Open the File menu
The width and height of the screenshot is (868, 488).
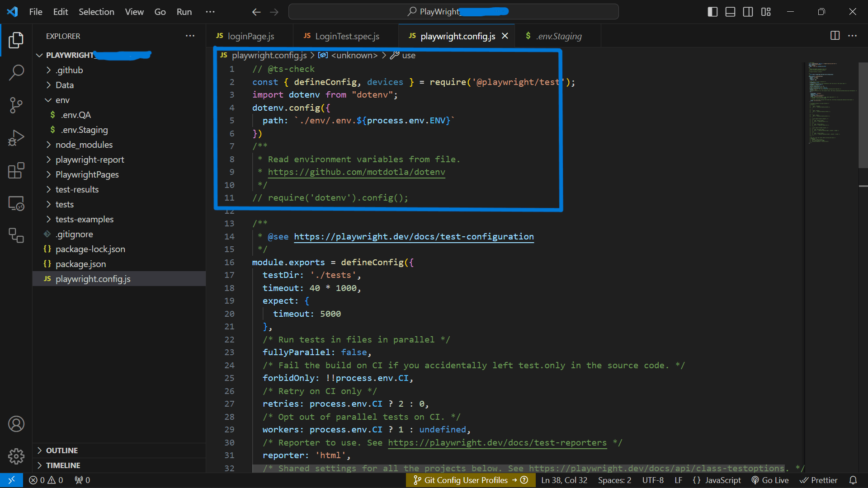pyautogui.click(x=36, y=12)
